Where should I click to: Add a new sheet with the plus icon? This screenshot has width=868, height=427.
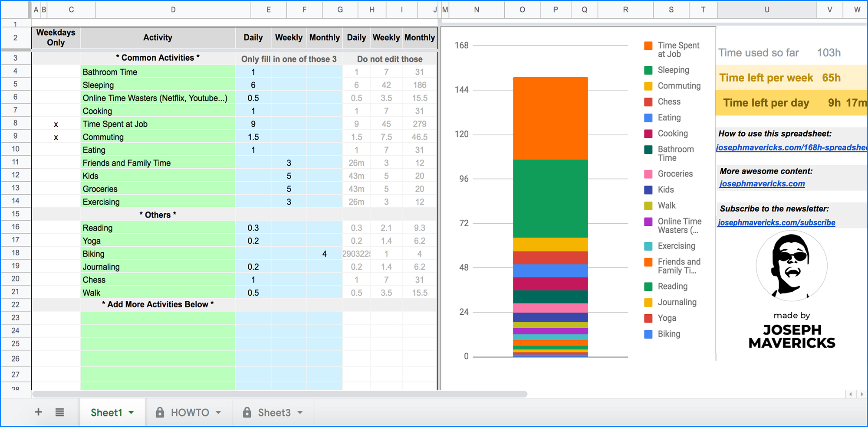[38, 412]
